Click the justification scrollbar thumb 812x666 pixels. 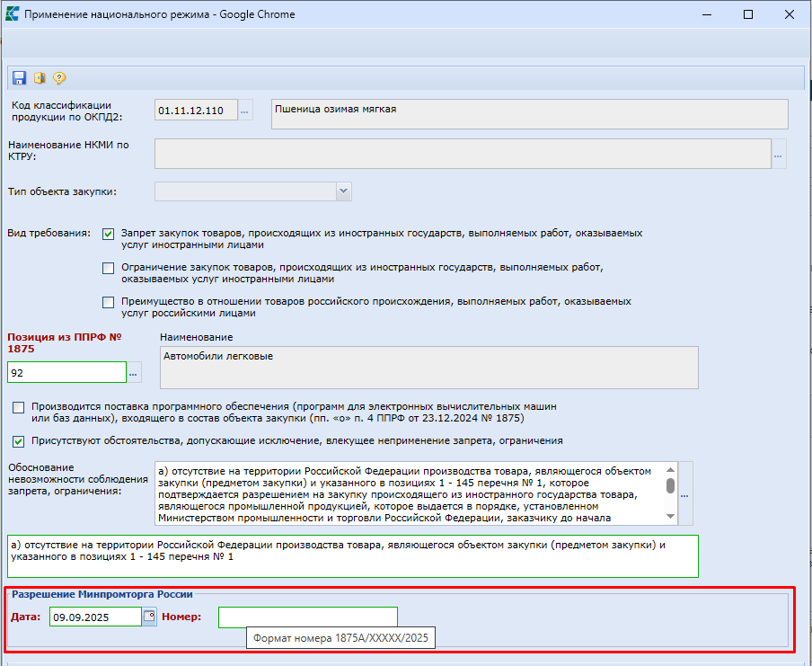[x=671, y=485]
